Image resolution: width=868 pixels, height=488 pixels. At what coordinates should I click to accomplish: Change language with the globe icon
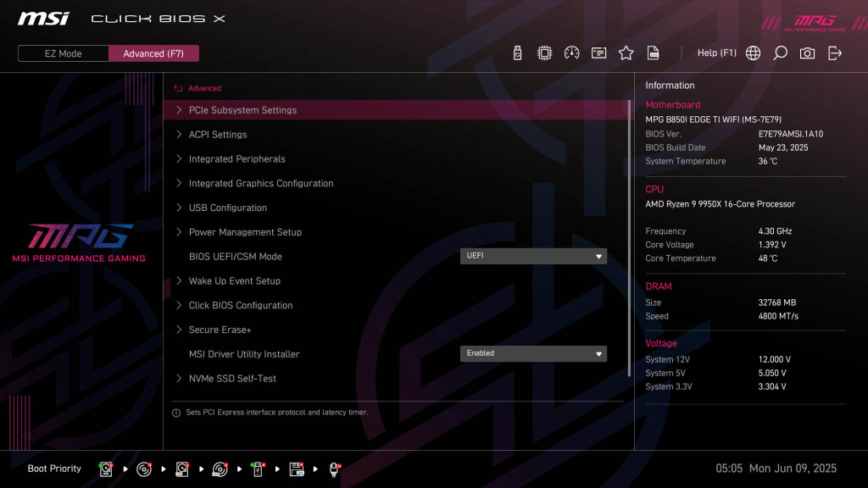[x=753, y=53]
